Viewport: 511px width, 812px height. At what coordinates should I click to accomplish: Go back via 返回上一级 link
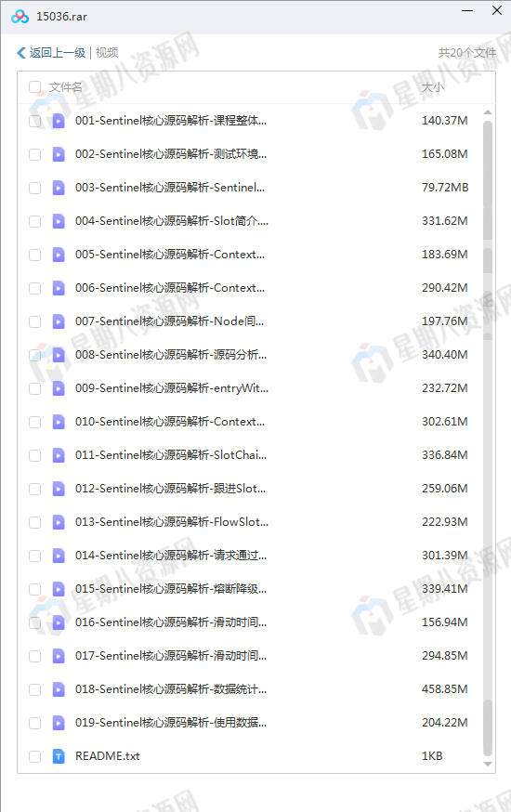58,53
